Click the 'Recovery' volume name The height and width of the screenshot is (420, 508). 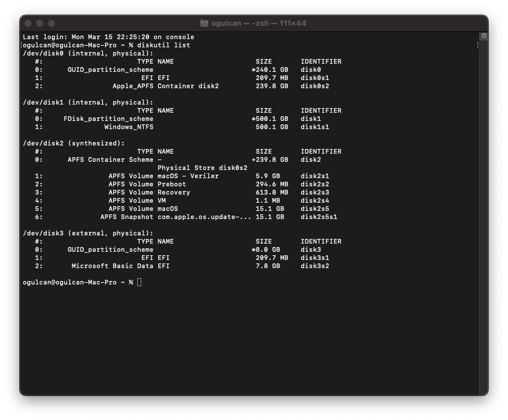pyautogui.click(x=174, y=192)
